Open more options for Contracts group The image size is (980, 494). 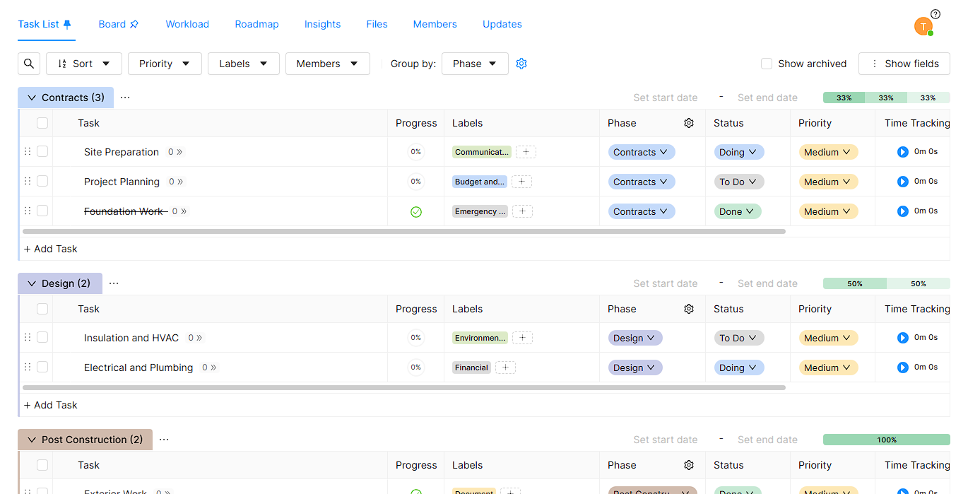tap(125, 98)
